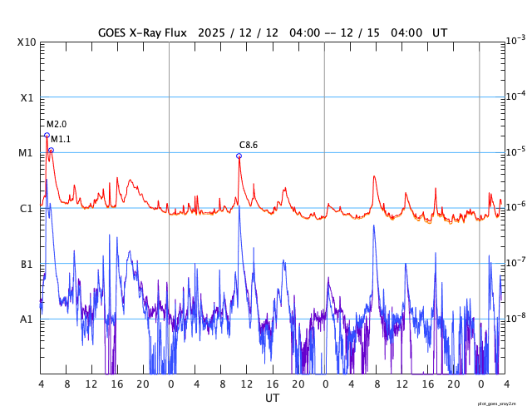
Task: Click the M1 flare class axis label
Action: 27,153
